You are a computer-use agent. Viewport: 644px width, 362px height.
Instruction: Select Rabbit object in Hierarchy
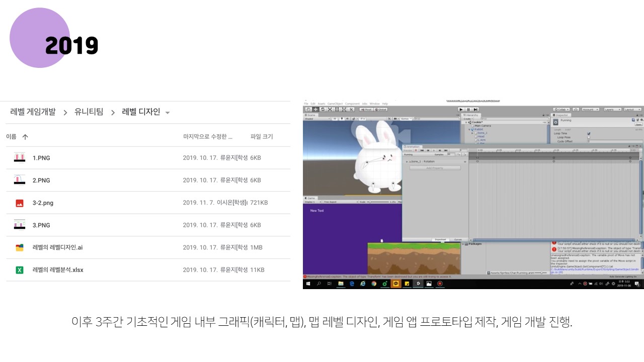point(479,129)
